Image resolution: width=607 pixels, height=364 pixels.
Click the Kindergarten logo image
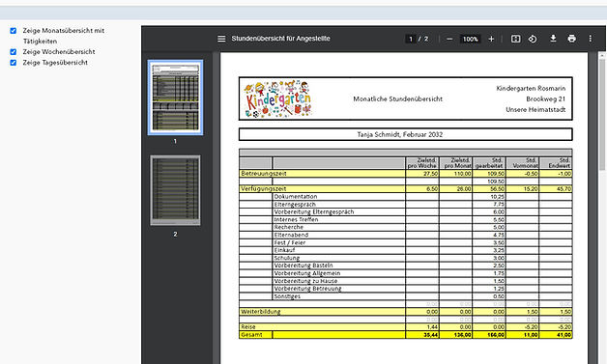[277, 98]
